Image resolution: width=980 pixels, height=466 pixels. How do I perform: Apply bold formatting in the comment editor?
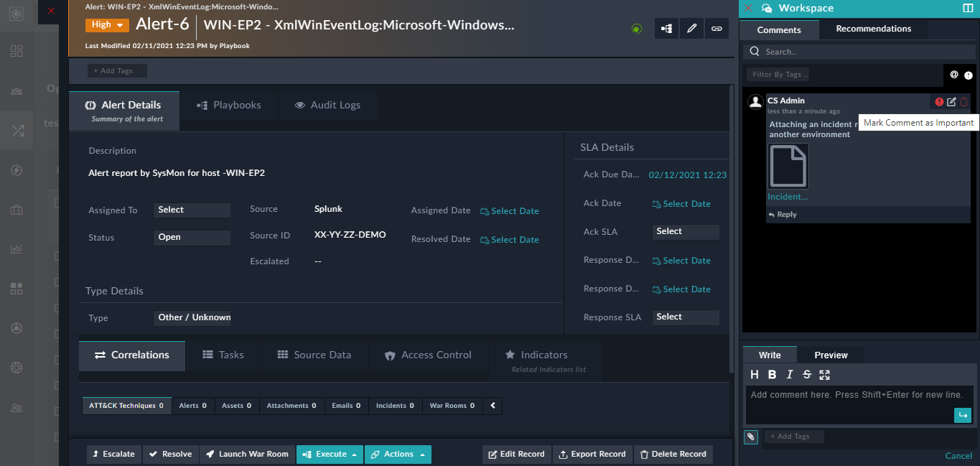pyautogui.click(x=772, y=374)
